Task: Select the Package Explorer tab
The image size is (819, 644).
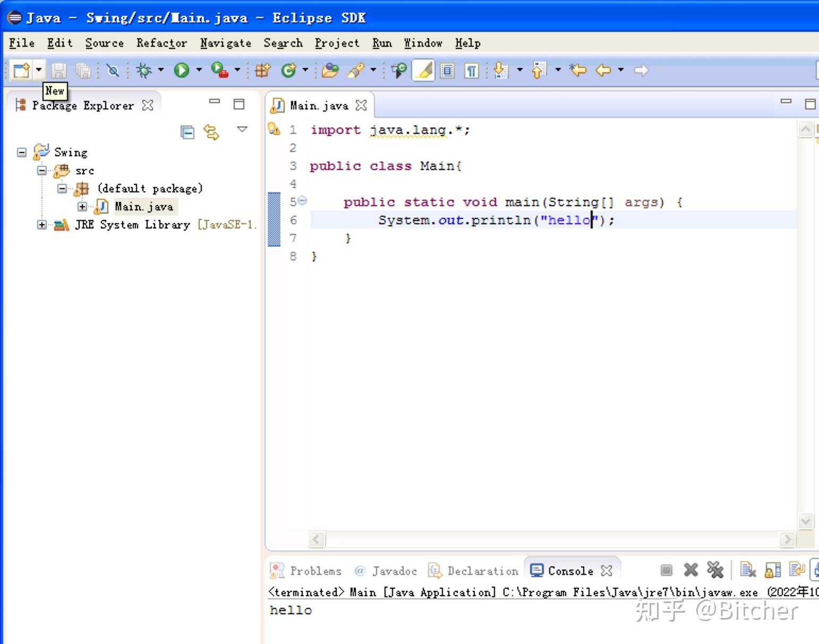Action: 83,106
